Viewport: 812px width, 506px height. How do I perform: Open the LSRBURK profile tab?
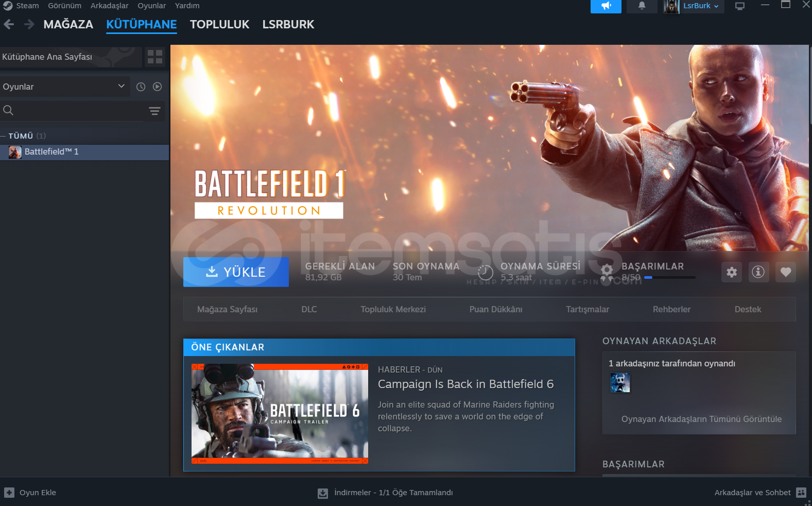[288, 24]
